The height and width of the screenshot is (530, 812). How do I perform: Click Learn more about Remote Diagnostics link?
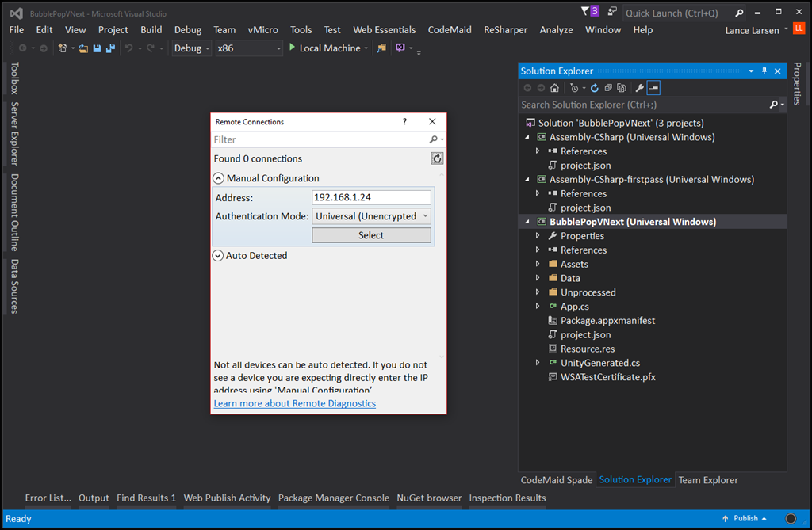(295, 404)
